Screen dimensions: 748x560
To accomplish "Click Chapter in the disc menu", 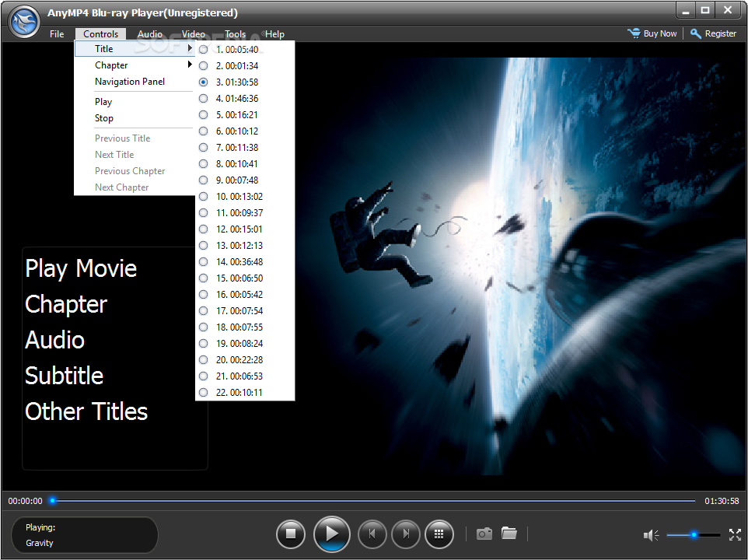I will (66, 304).
